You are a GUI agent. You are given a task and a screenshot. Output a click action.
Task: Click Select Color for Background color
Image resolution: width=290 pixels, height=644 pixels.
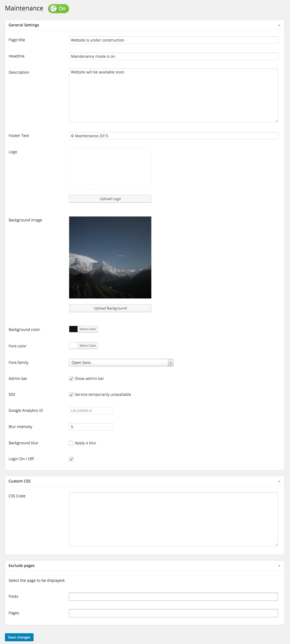click(x=88, y=329)
